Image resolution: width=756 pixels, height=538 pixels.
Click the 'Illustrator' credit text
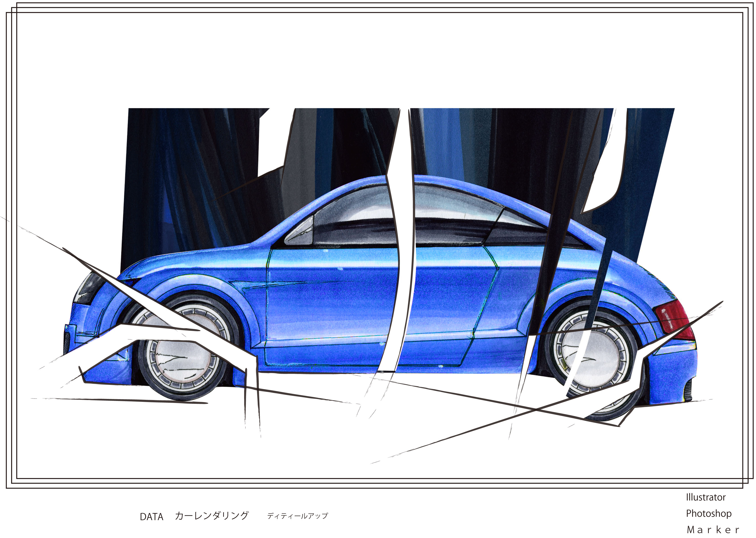point(706,497)
